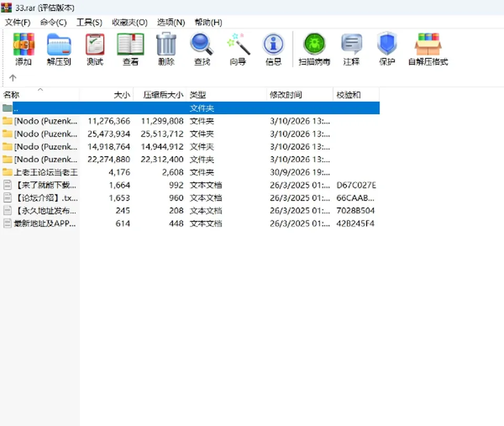Screen dimensions: 504x426
Task: Open the 注释 (Comment) tool
Action: (351, 49)
